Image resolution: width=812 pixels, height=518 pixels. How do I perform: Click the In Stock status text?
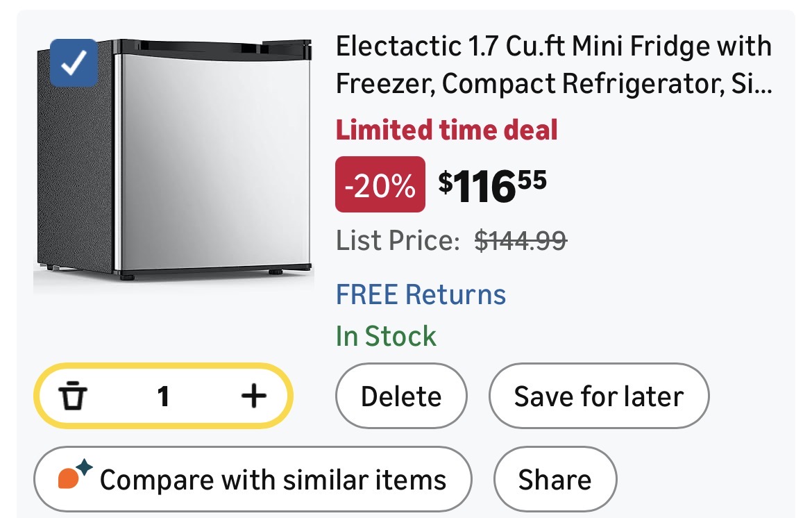(x=386, y=336)
